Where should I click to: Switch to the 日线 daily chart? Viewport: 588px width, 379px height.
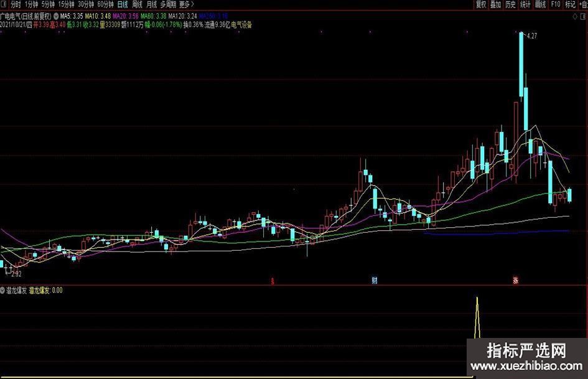[122, 4]
